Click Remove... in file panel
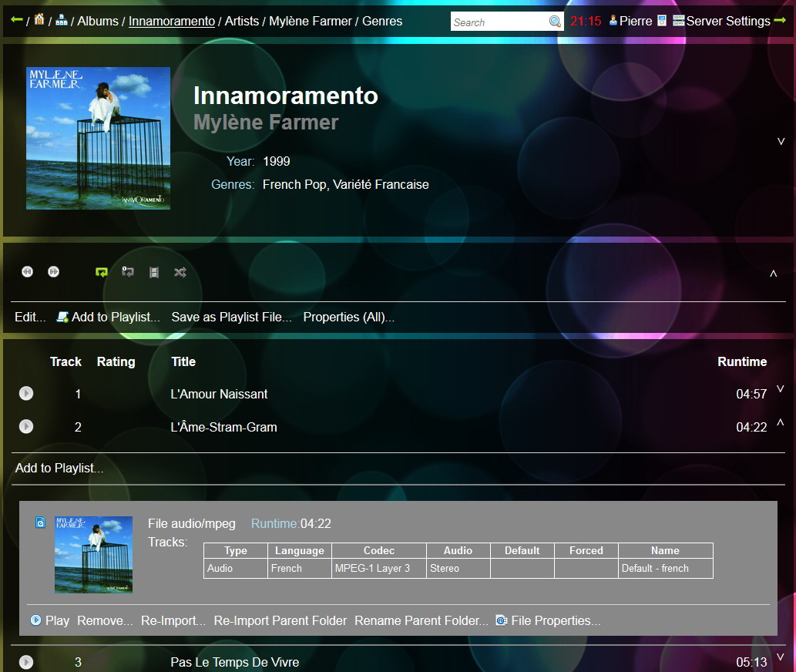 point(105,620)
